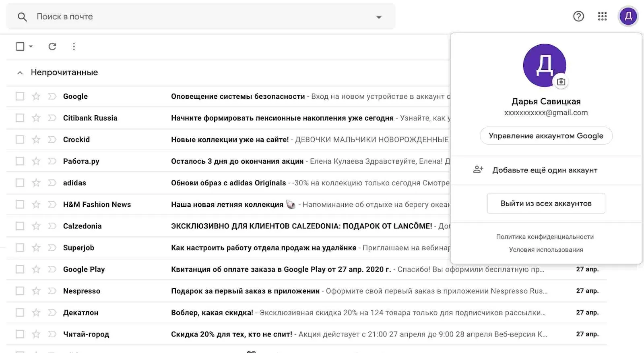Star the Google email
The image size is (644, 353).
(x=36, y=96)
